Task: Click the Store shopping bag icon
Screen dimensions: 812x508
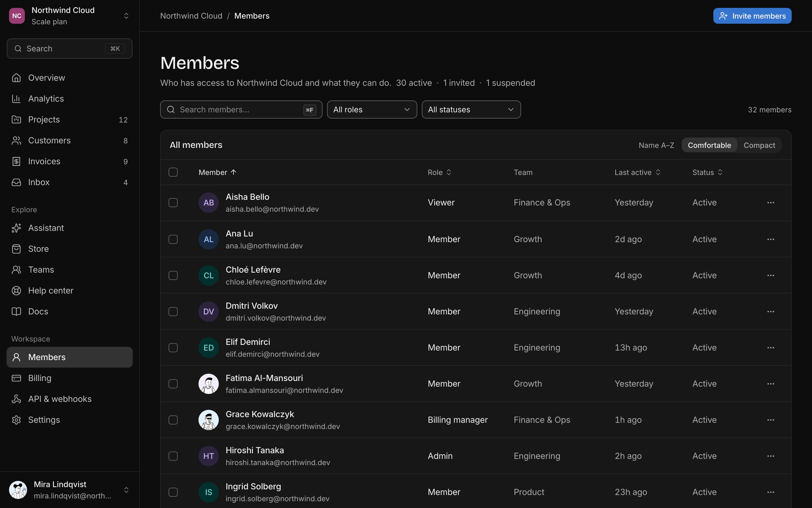Action: pos(16,249)
